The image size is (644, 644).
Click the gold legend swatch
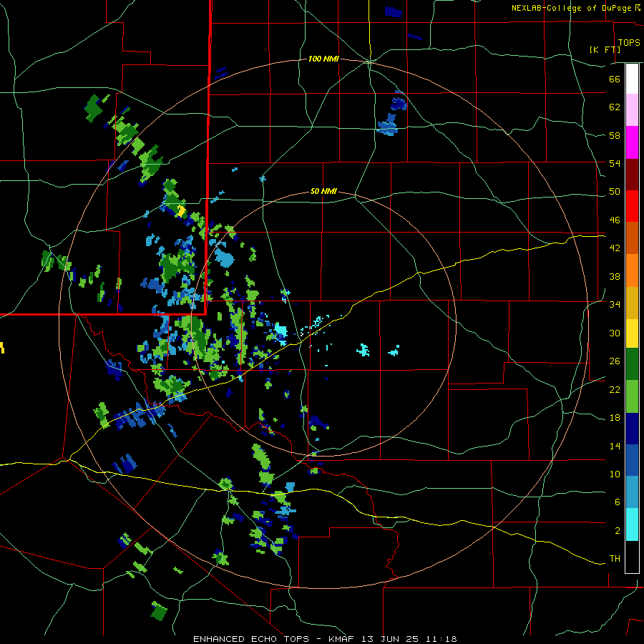click(632, 303)
